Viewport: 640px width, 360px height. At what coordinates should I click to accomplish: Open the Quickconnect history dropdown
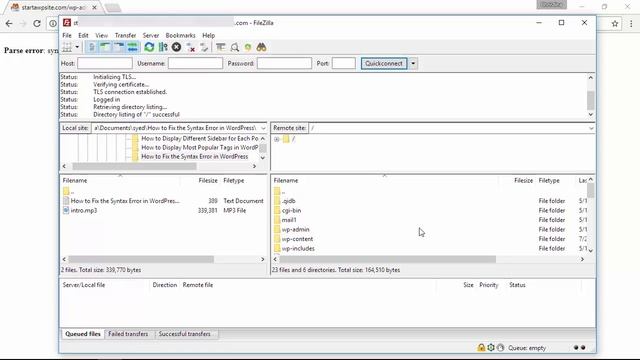(x=413, y=63)
